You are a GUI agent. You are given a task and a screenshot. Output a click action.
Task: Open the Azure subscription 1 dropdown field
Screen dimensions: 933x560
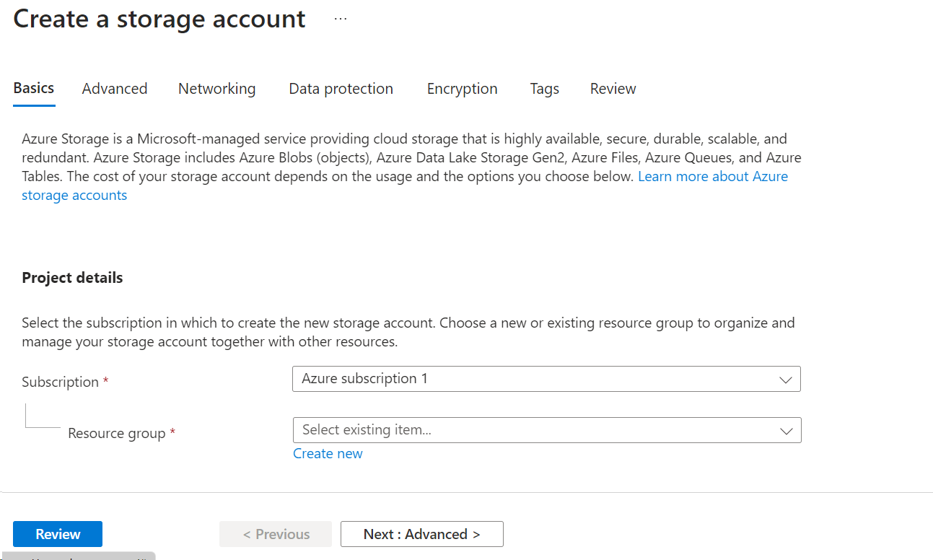point(534,379)
